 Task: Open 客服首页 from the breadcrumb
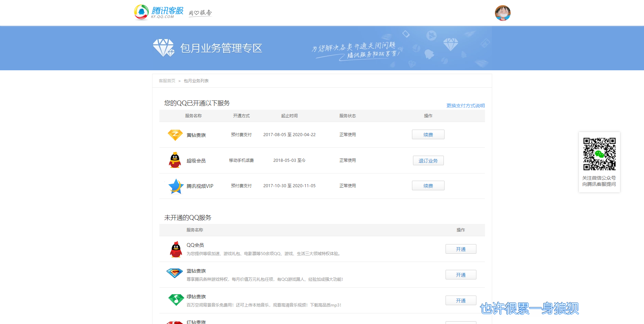(167, 81)
